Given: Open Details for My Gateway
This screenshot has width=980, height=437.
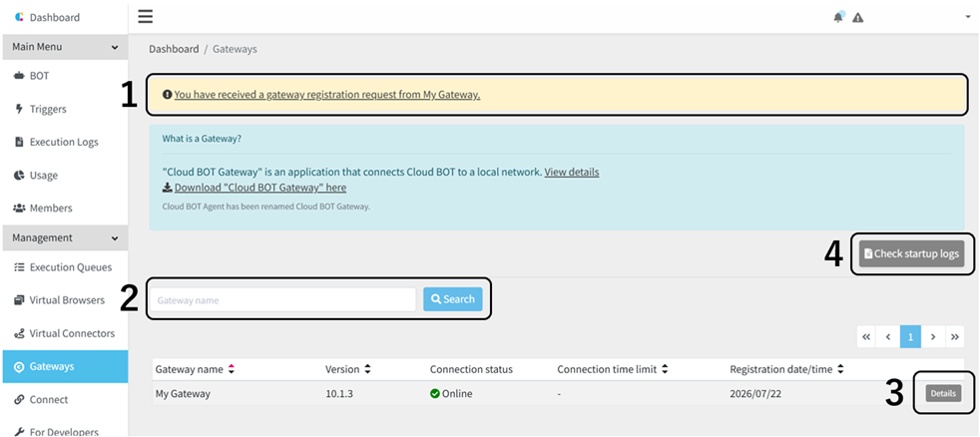Looking at the screenshot, I should (943, 393).
